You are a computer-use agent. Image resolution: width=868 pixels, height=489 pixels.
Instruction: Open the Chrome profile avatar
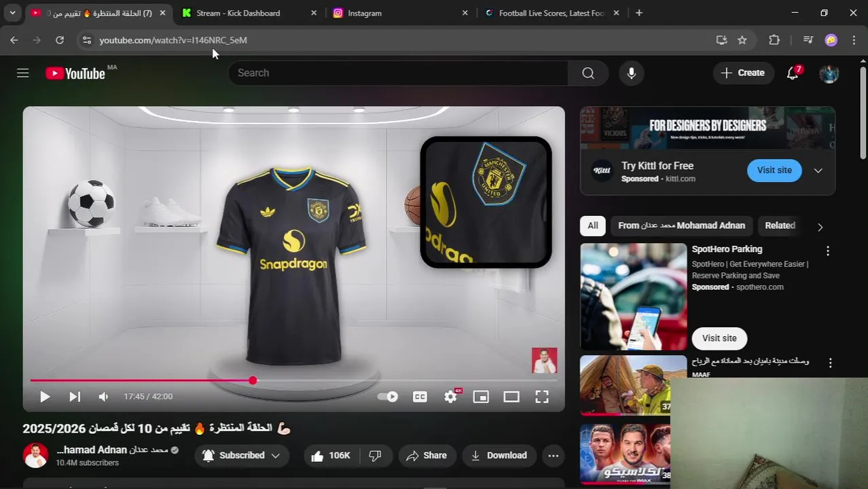pos(831,40)
